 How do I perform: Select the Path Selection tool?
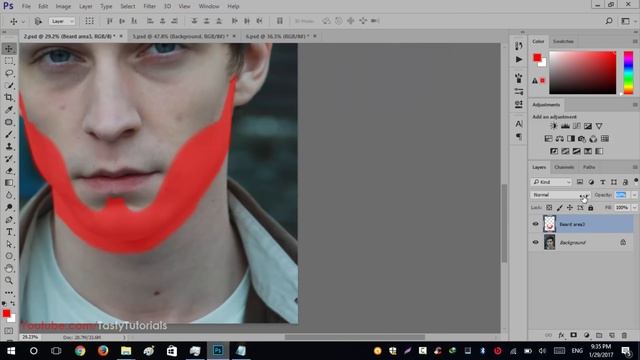pos(9,244)
